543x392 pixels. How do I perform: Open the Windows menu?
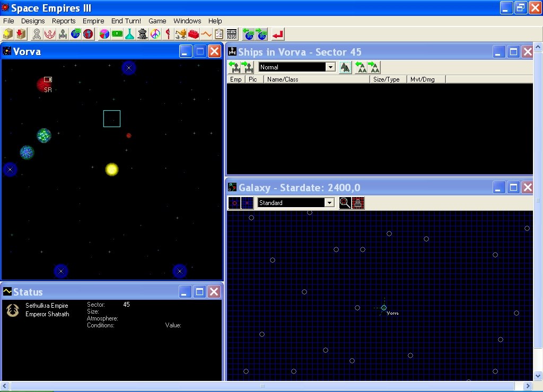coord(187,21)
